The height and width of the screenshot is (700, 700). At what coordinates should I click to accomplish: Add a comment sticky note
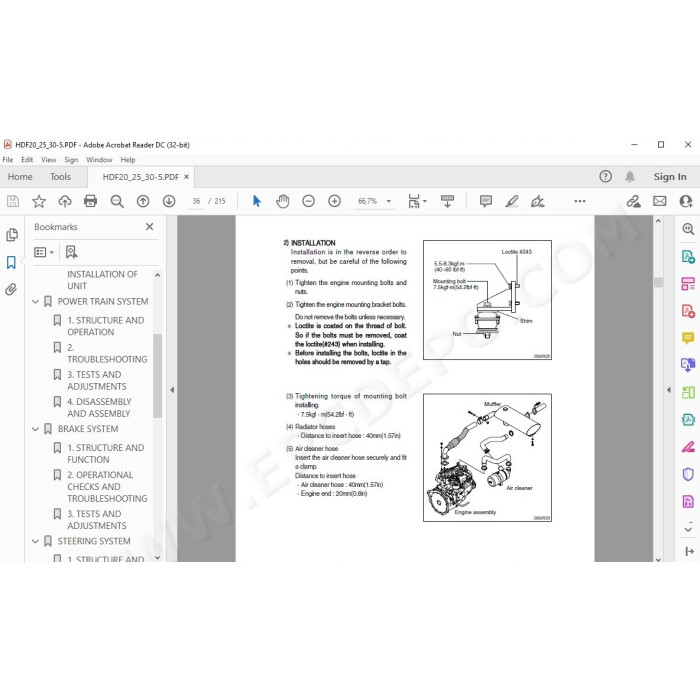pyautogui.click(x=486, y=201)
